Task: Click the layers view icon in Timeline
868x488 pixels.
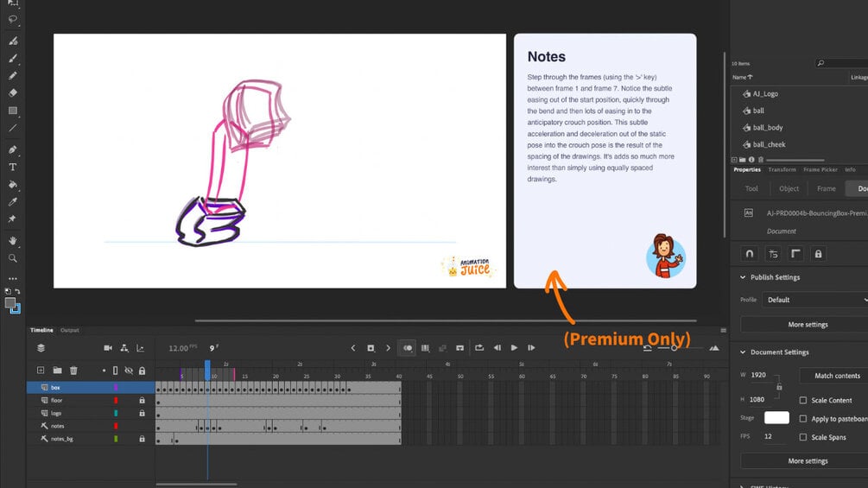Action: 41,348
